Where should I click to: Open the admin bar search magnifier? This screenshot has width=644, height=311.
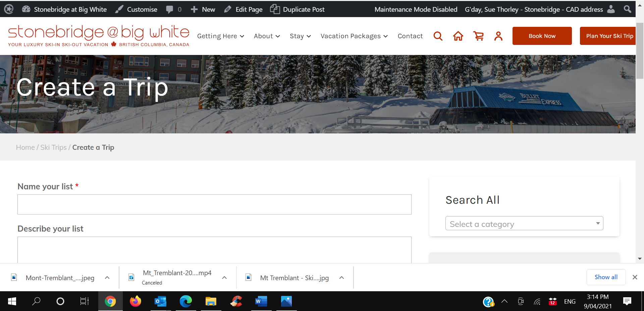627,9
